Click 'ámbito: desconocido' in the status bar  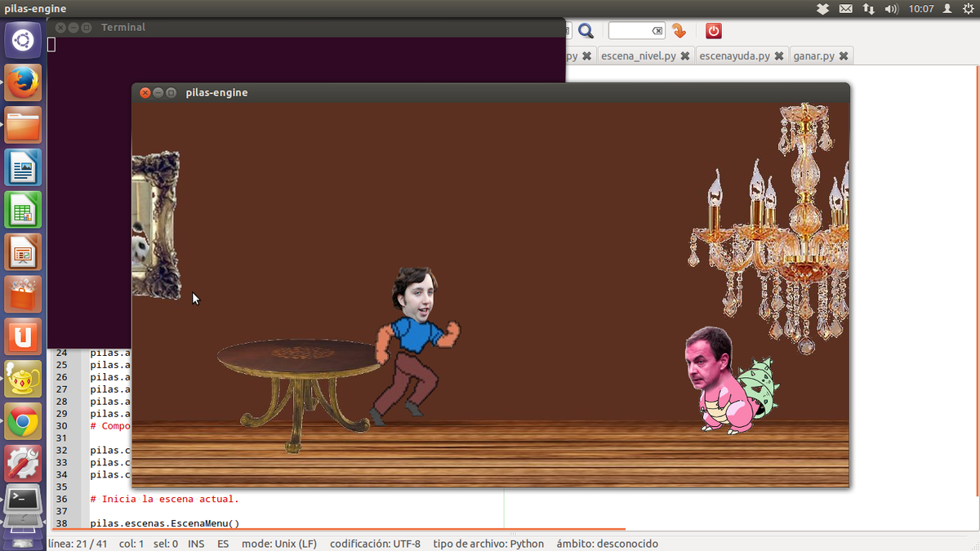pos(607,544)
